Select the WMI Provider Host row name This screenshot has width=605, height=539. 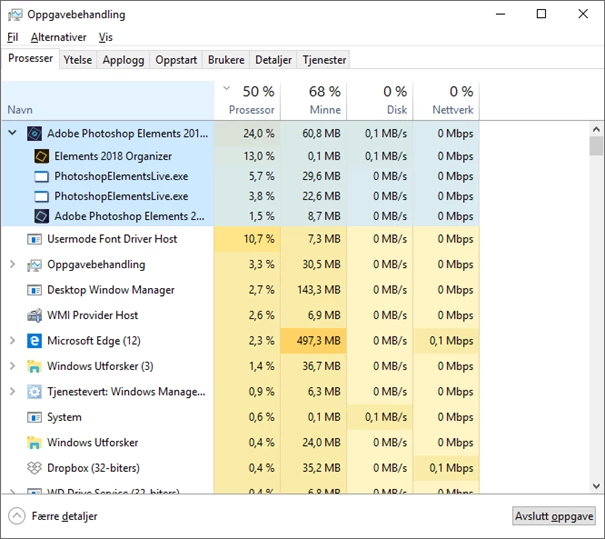click(93, 315)
